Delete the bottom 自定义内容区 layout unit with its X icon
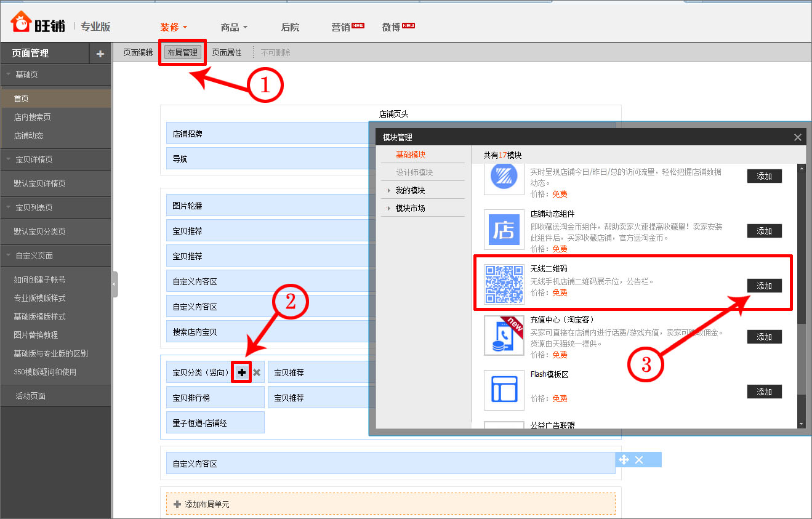 click(639, 460)
